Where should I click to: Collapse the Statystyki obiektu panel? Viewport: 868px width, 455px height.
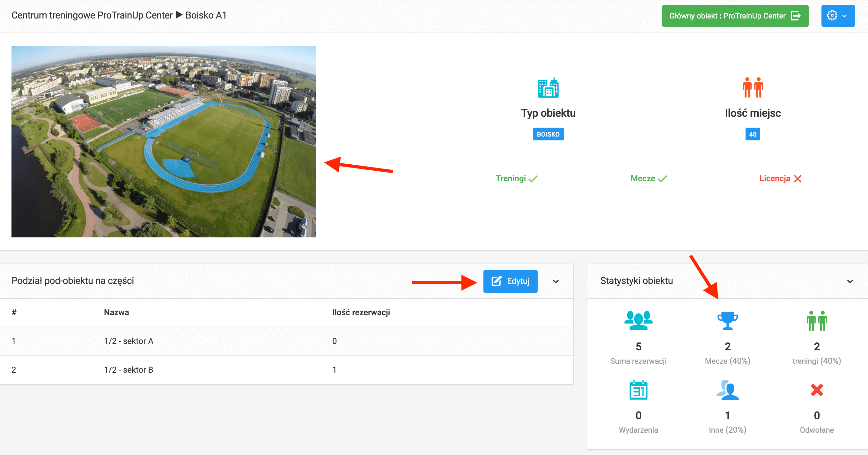coord(850,281)
